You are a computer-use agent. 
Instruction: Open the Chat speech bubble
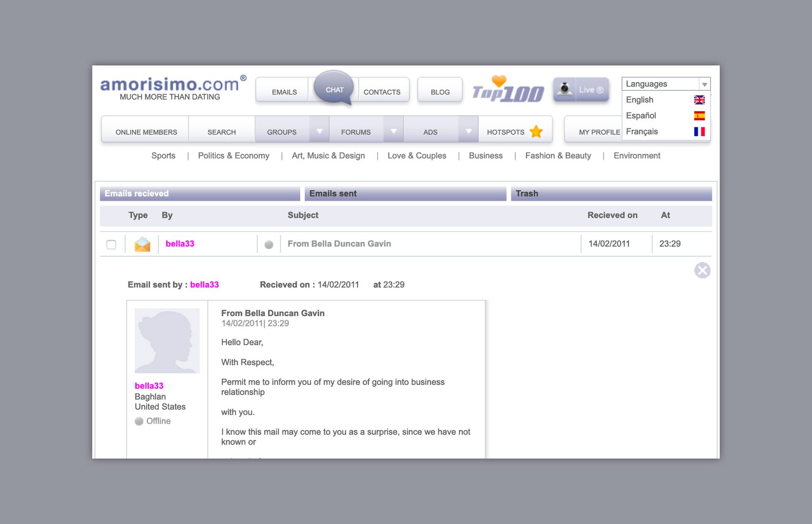[x=334, y=89]
